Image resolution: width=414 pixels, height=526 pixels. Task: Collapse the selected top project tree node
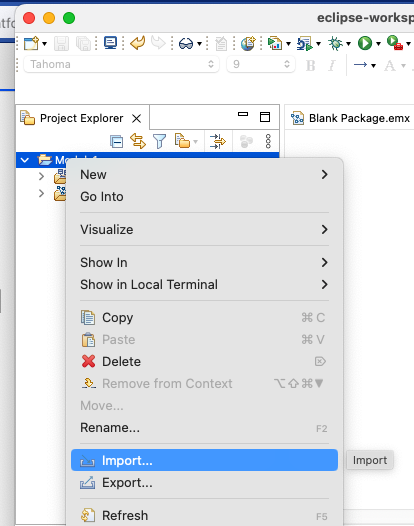pos(25,160)
